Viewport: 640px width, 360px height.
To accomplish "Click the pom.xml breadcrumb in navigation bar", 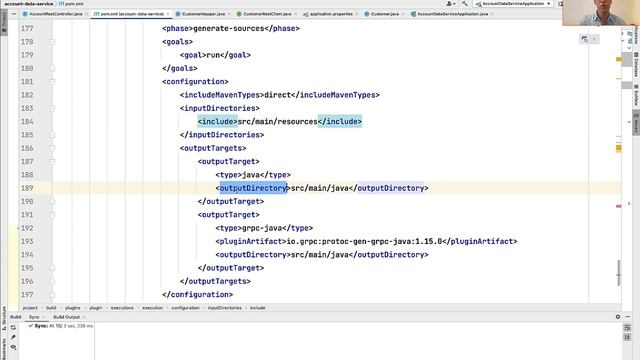I will 71,4.
